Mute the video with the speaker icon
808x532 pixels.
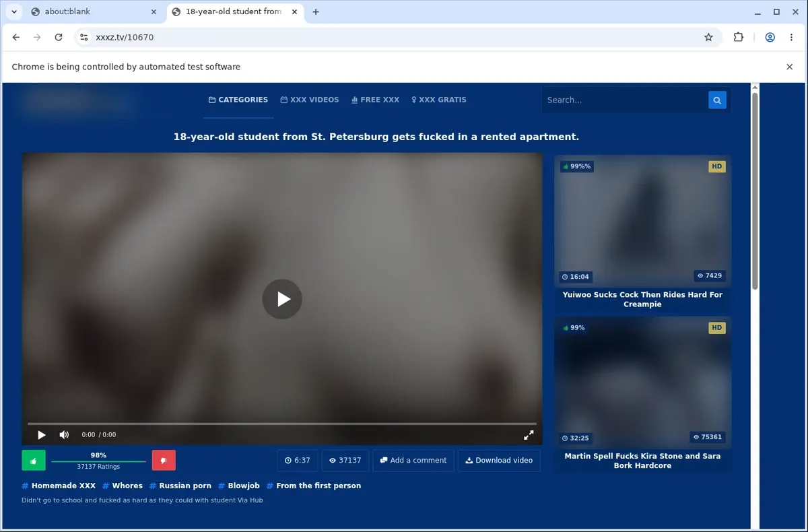64,435
